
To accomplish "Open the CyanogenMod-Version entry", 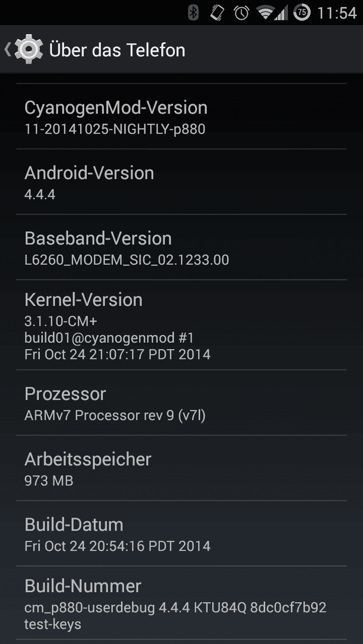I will (181, 116).
